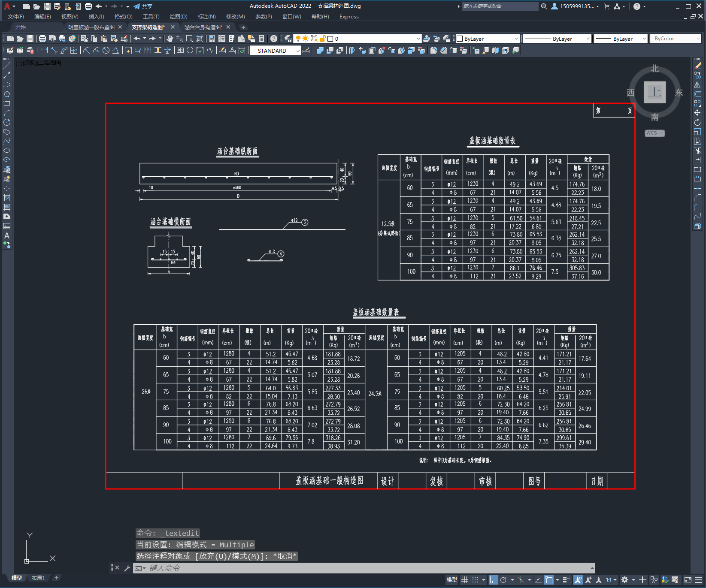
Task: Click the Save icon in standard toolbar
Action: tap(30, 39)
